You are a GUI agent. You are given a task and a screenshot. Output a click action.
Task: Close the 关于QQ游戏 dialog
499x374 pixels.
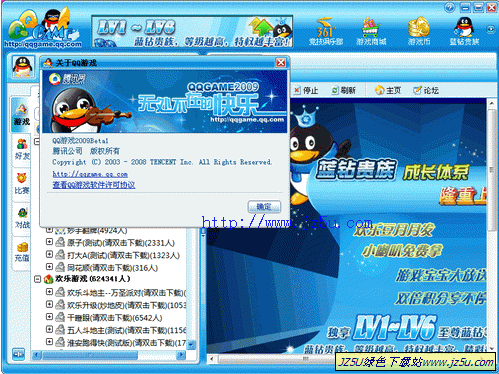(x=281, y=63)
